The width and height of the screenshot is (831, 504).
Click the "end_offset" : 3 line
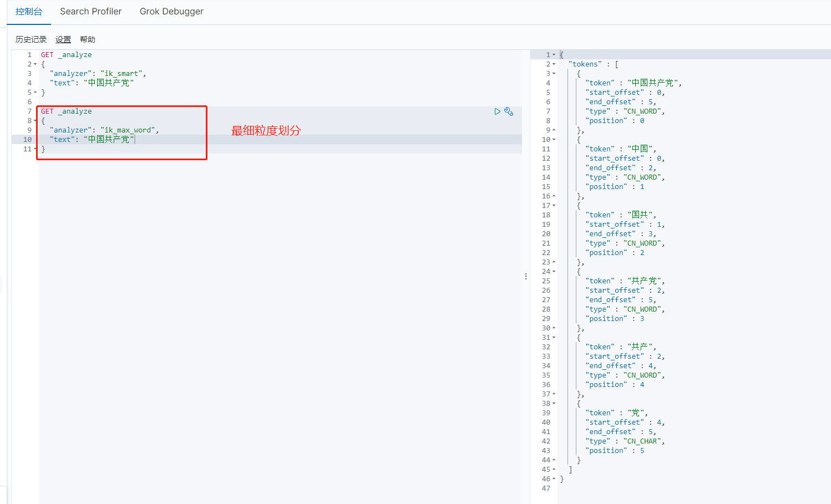coord(621,234)
